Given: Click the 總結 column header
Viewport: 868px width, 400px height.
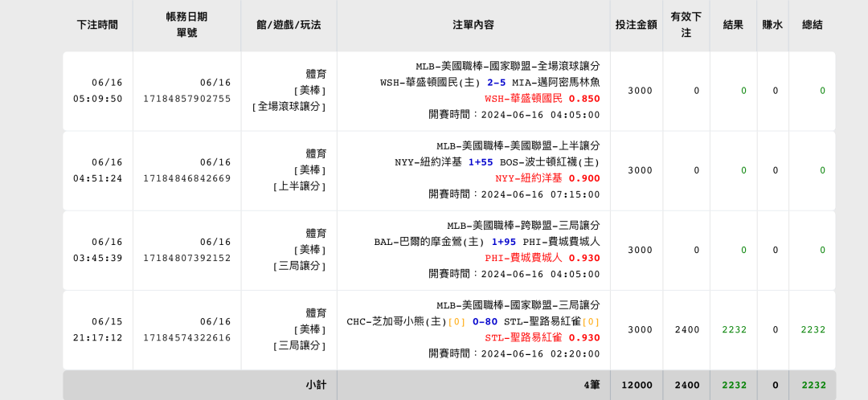Looking at the screenshot, I should 812,25.
